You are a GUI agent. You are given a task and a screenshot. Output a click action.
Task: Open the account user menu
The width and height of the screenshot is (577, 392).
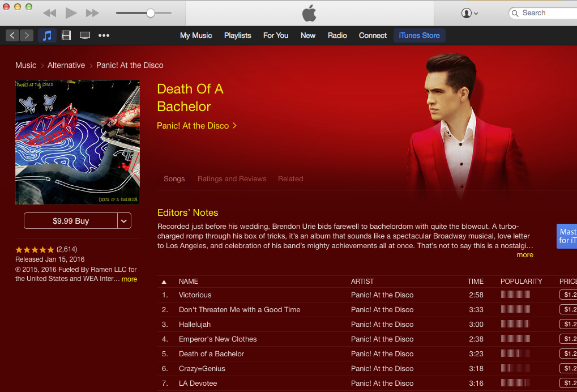click(x=469, y=13)
